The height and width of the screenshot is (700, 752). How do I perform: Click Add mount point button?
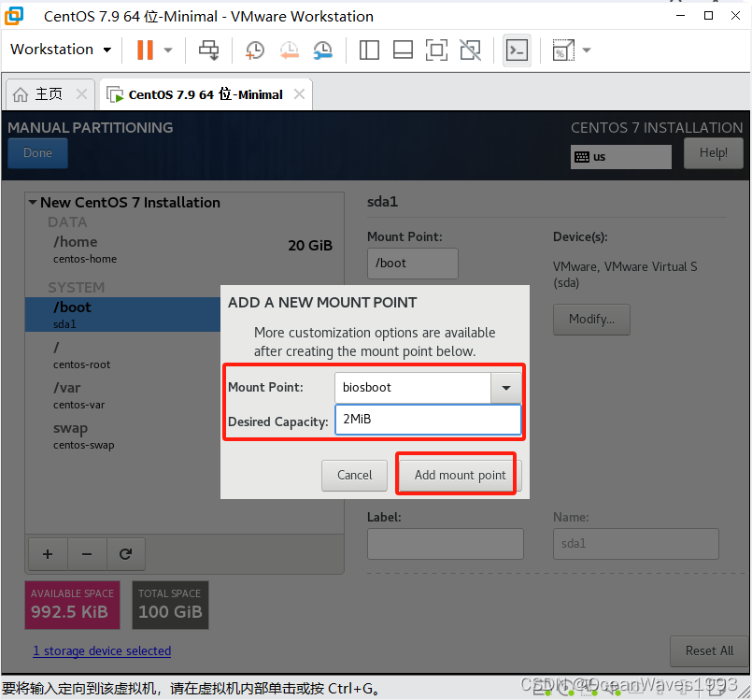(460, 475)
